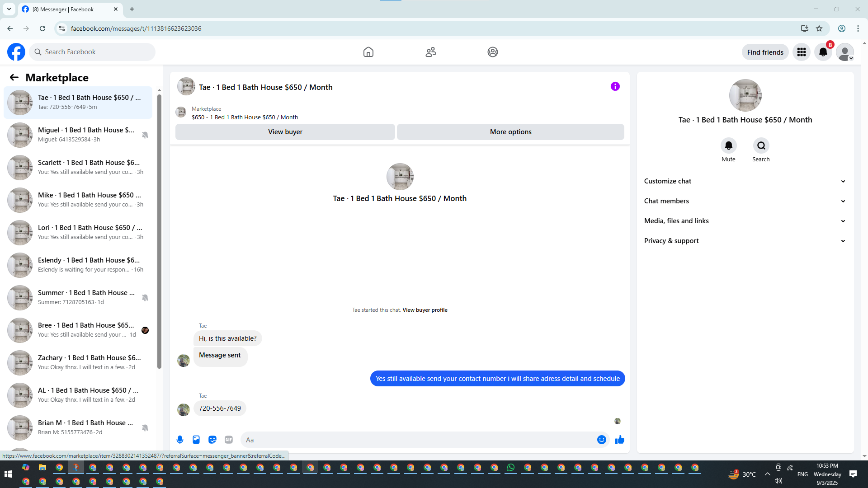
Task: Open Chrome tab search dropdown arrow
Action: (9, 9)
